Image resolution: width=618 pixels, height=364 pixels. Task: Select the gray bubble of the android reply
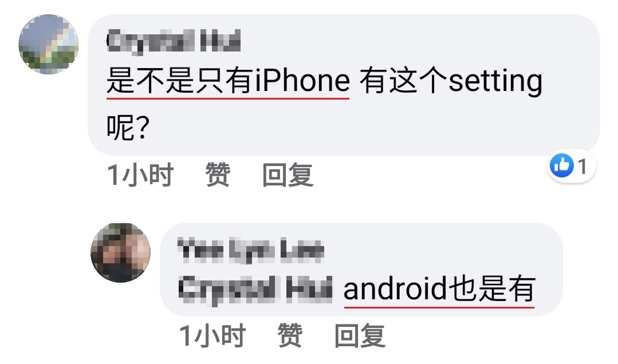click(x=361, y=270)
